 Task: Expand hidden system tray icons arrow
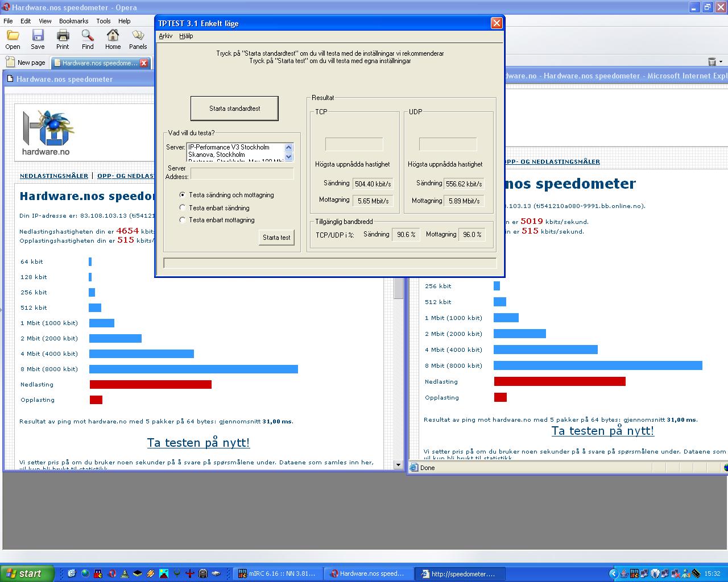point(614,573)
